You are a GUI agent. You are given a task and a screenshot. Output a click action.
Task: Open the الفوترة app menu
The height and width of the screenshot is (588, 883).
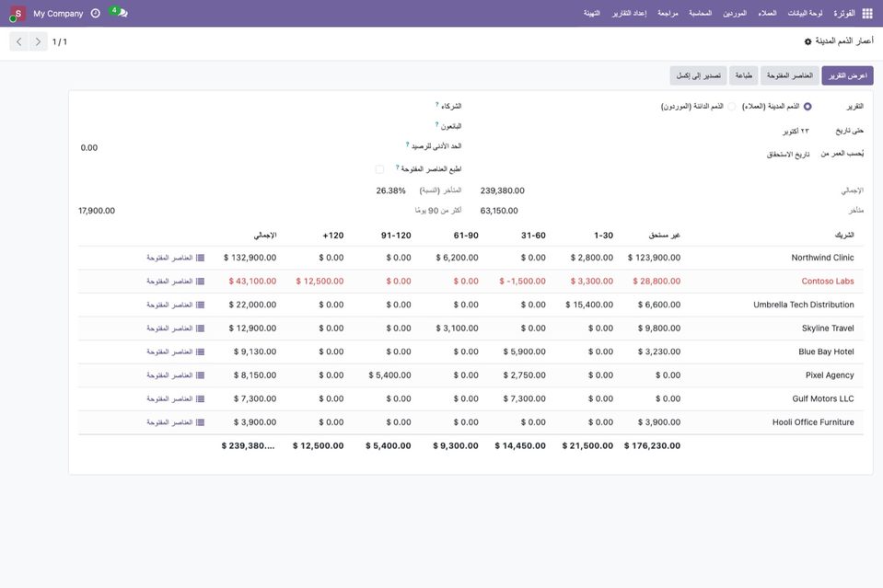[844, 14]
